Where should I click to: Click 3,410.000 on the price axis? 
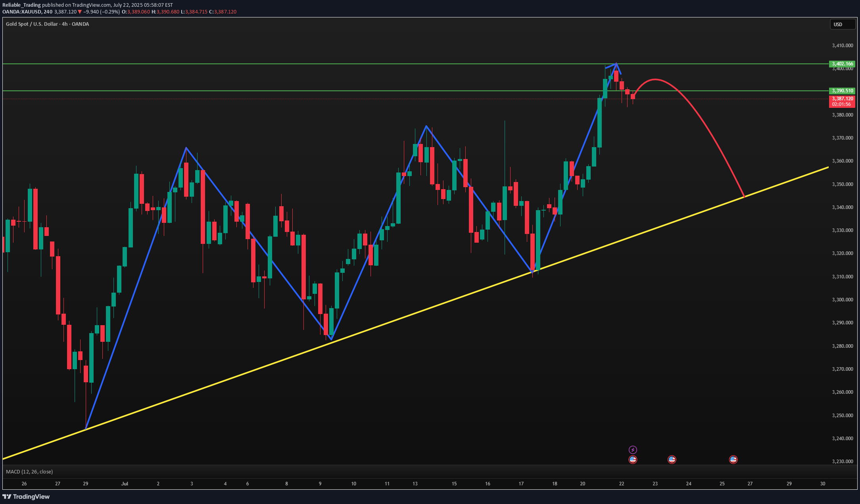pyautogui.click(x=843, y=46)
